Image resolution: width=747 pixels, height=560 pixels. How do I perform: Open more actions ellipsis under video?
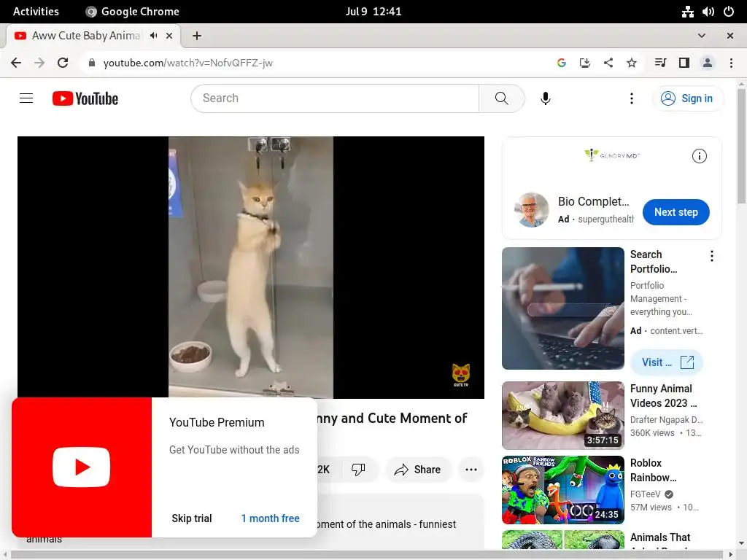tap(471, 470)
